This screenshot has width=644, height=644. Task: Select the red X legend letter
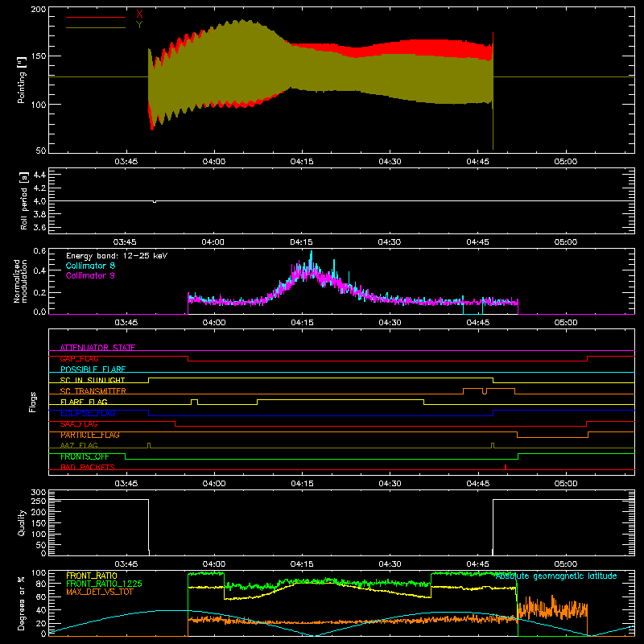139,14
